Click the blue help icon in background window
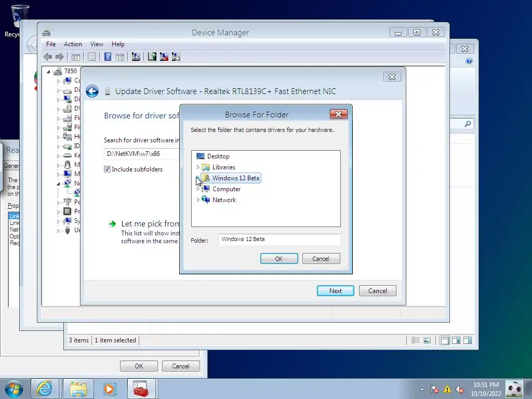The image size is (532, 399). tap(469, 61)
